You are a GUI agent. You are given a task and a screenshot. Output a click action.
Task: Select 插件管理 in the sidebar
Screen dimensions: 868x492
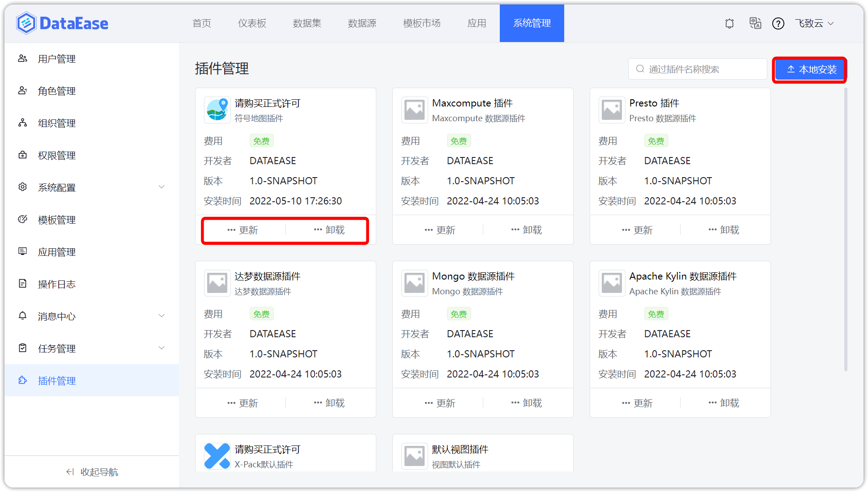tap(92, 380)
